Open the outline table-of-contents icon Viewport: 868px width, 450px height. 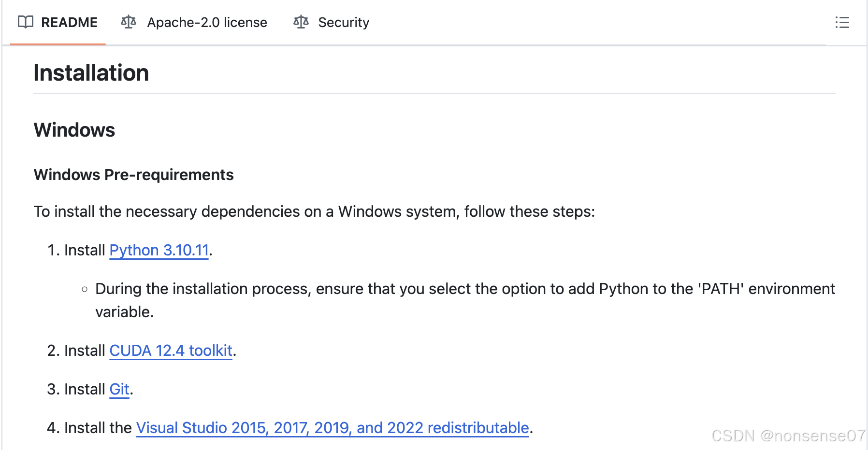tap(842, 23)
